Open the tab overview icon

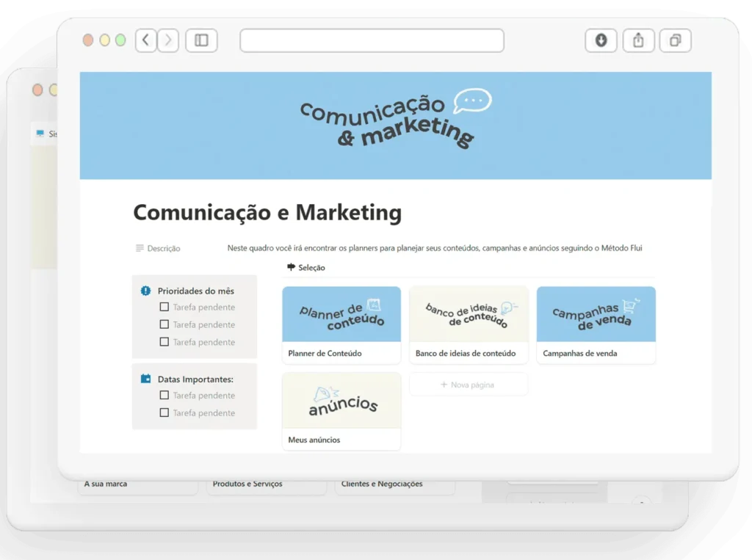coord(675,40)
